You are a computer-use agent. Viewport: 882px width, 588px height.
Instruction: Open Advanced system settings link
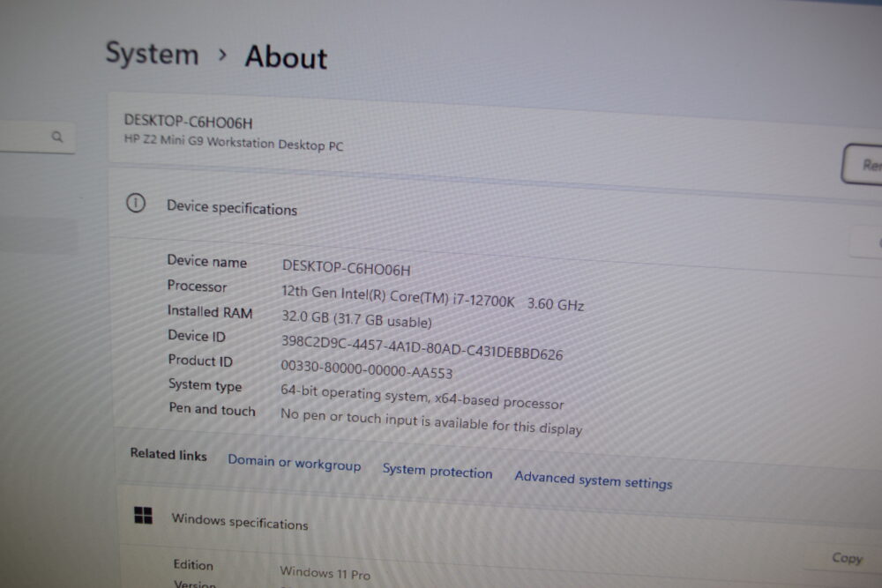[594, 480]
